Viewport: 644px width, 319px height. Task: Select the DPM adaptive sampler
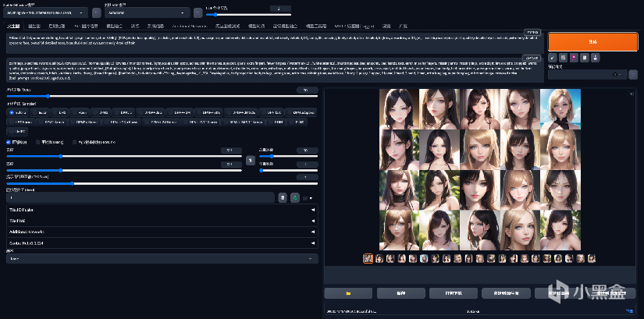click(301, 112)
